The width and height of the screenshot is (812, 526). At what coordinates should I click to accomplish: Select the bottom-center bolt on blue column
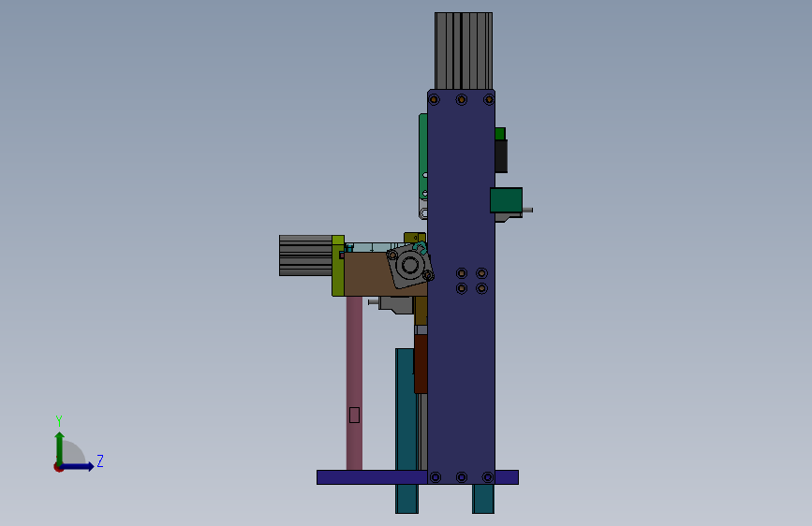[x=462, y=476]
